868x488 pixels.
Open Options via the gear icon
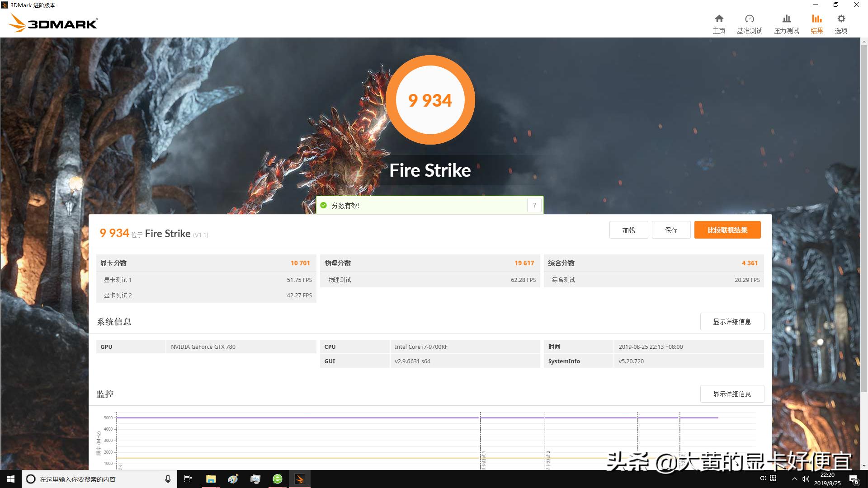pos(840,23)
